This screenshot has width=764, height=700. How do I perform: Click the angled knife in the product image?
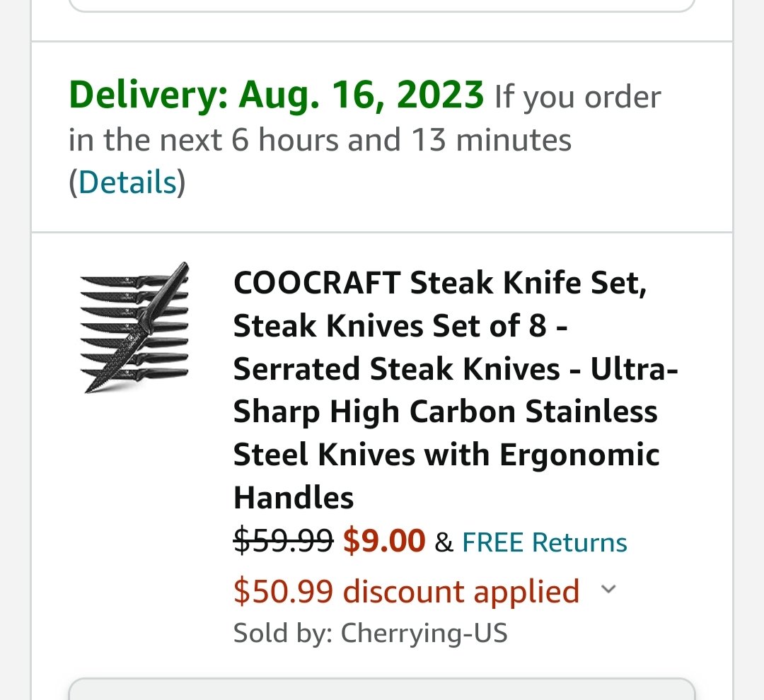click(137, 327)
